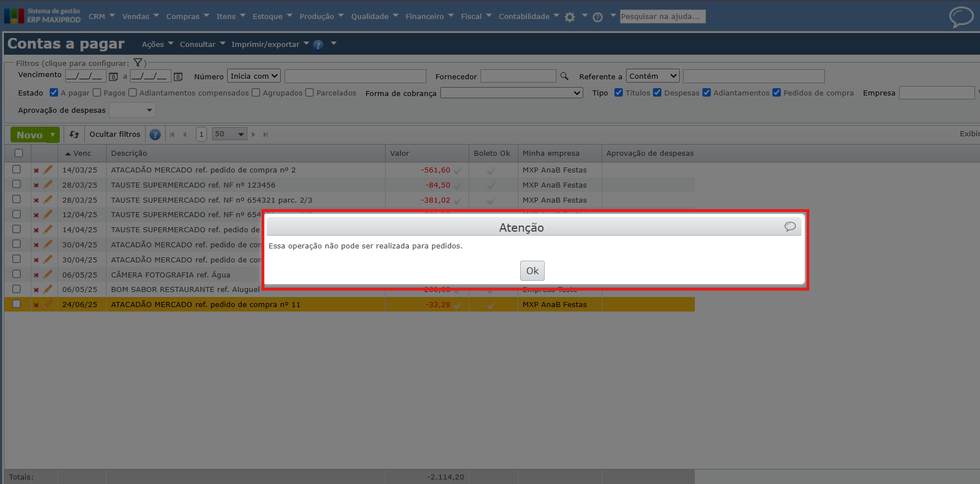Open the filter funnel configuration icon

tap(138, 63)
